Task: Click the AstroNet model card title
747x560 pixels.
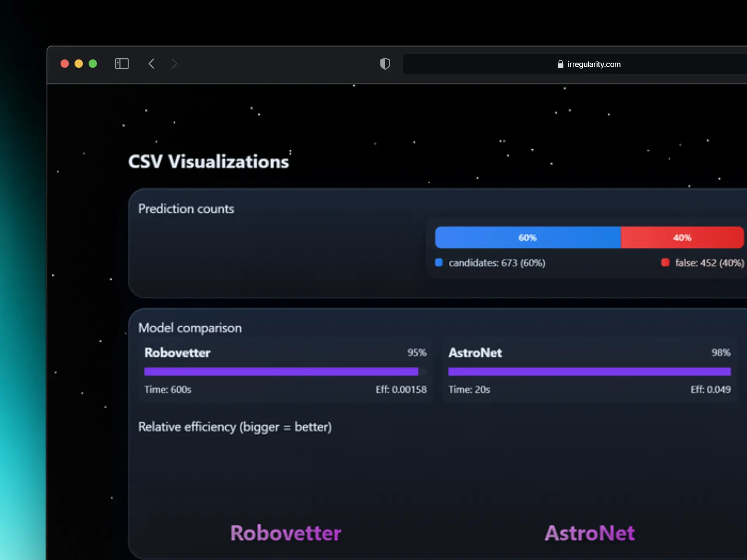Action: [x=475, y=353]
